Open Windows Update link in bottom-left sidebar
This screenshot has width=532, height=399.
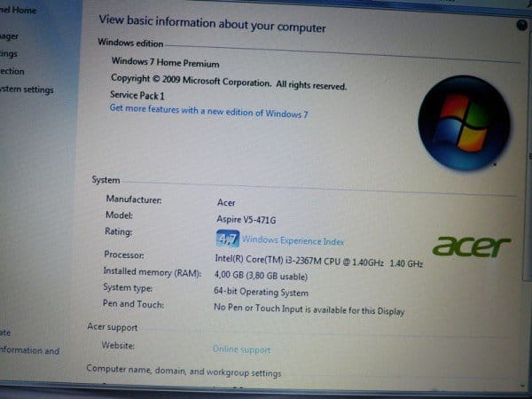click(x=5, y=332)
